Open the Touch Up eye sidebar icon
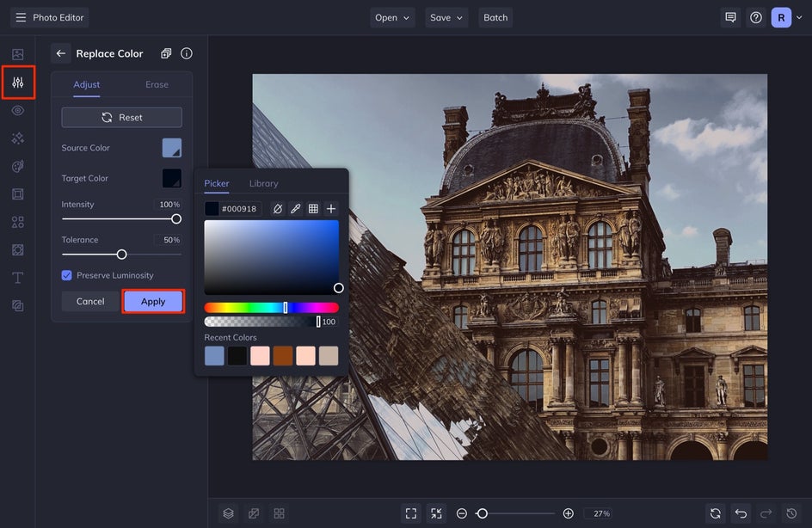 pos(17,110)
